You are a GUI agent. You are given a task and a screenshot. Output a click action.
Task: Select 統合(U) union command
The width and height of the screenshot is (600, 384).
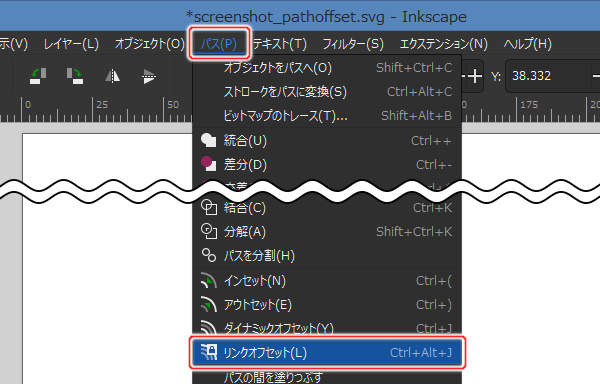[327, 141]
